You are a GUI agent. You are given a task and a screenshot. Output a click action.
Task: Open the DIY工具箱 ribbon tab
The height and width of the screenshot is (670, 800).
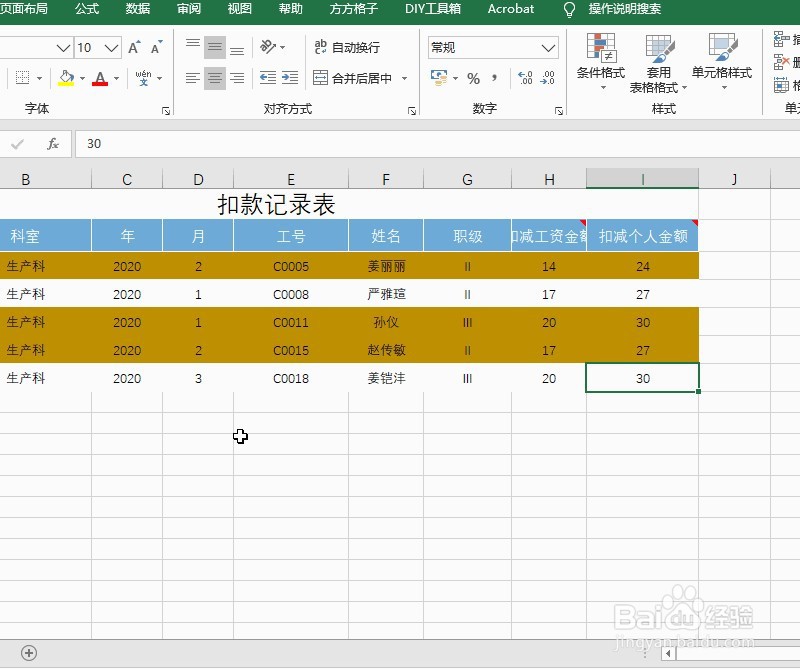point(432,10)
